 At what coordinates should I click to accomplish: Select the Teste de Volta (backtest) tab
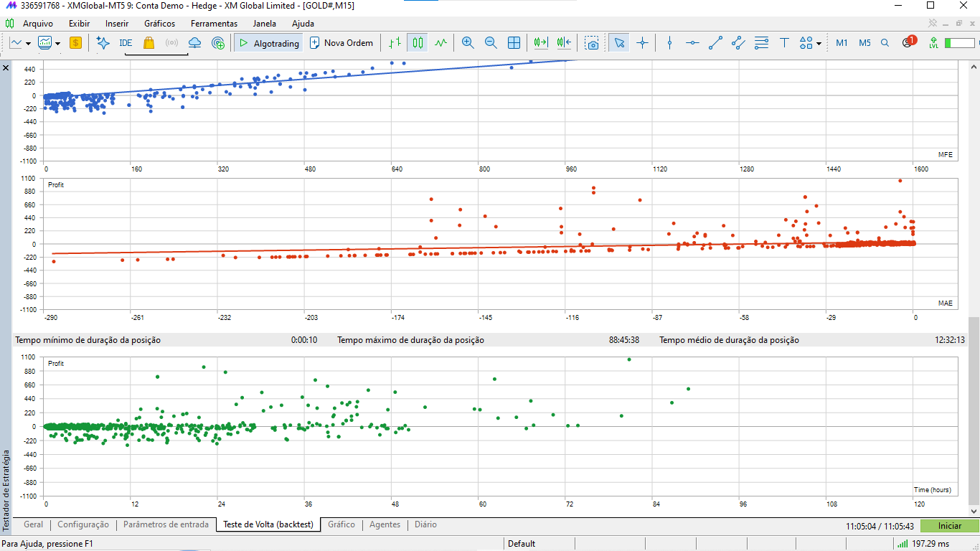[268, 524]
